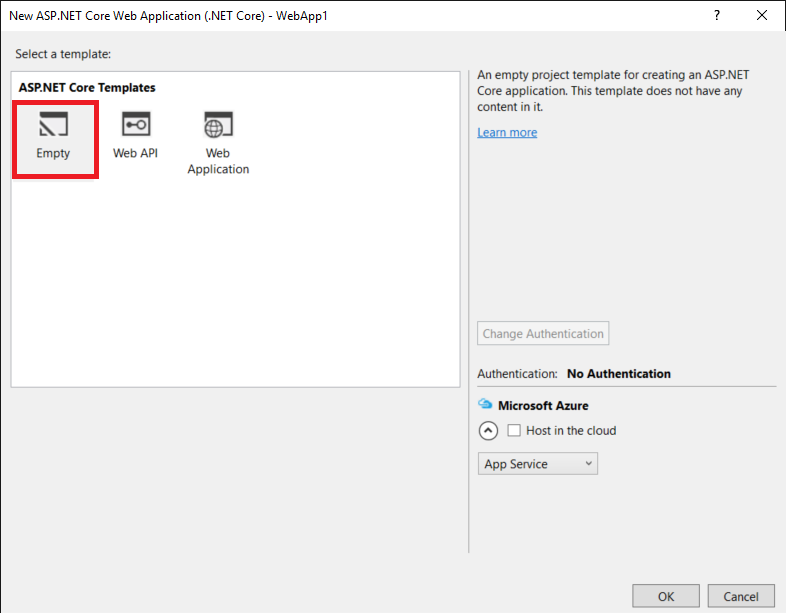Image resolution: width=786 pixels, height=613 pixels.
Task: Cancel the new project dialog
Action: (x=741, y=597)
